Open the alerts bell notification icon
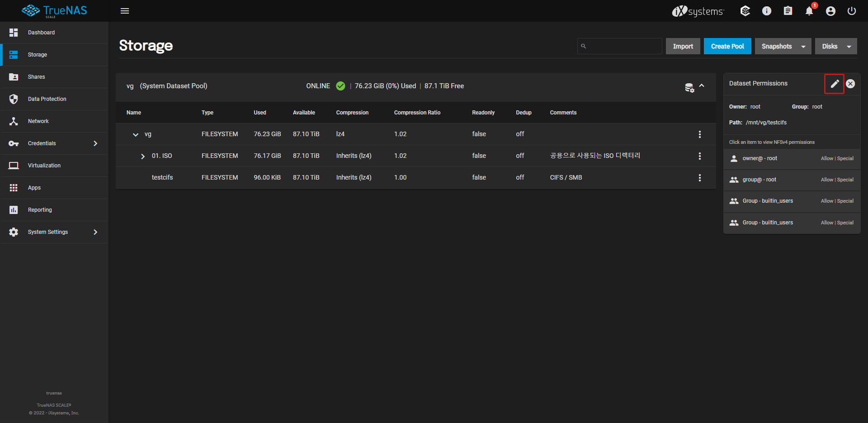 [809, 11]
